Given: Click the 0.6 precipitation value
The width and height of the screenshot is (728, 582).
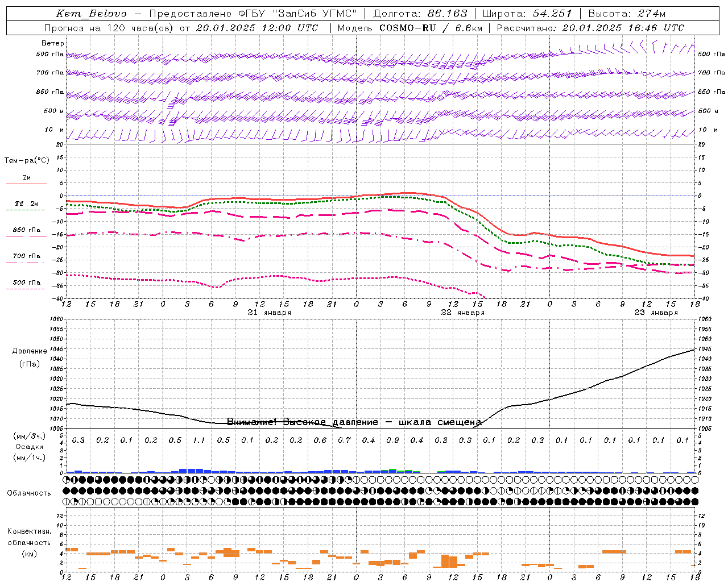Looking at the screenshot, I should [x=320, y=440].
